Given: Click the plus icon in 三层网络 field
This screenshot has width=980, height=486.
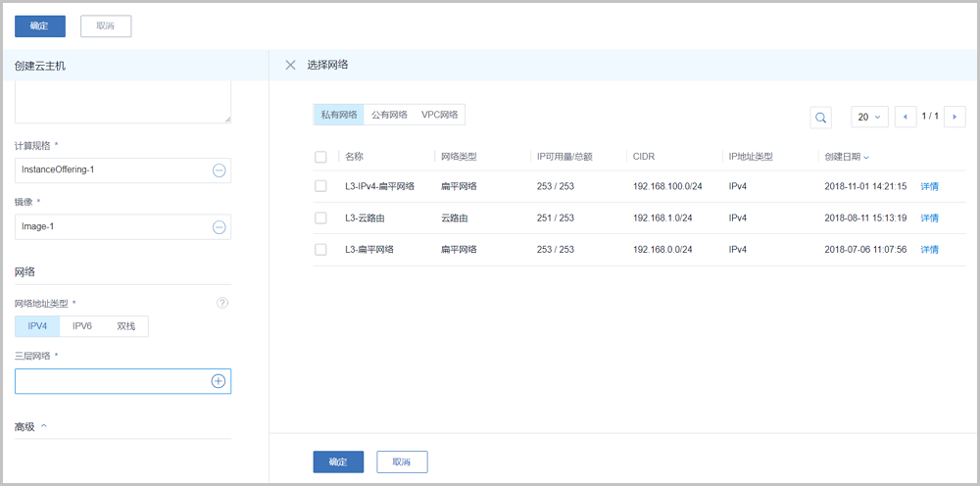Looking at the screenshot, I should [x=219, y=381].
